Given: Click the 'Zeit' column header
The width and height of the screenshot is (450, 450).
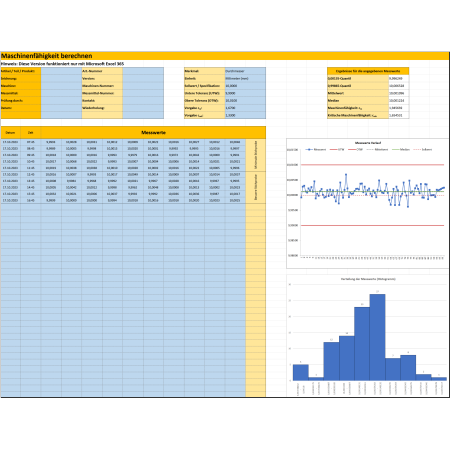Looking at the screenshot, I should point(31,132).
